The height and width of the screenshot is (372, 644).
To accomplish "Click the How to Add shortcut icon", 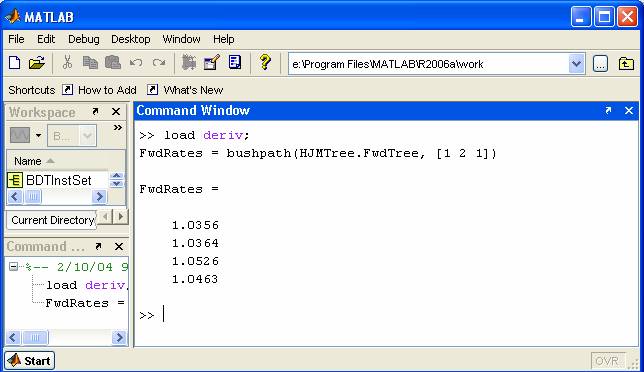I will pyautogui.click(x=67, y=90).
